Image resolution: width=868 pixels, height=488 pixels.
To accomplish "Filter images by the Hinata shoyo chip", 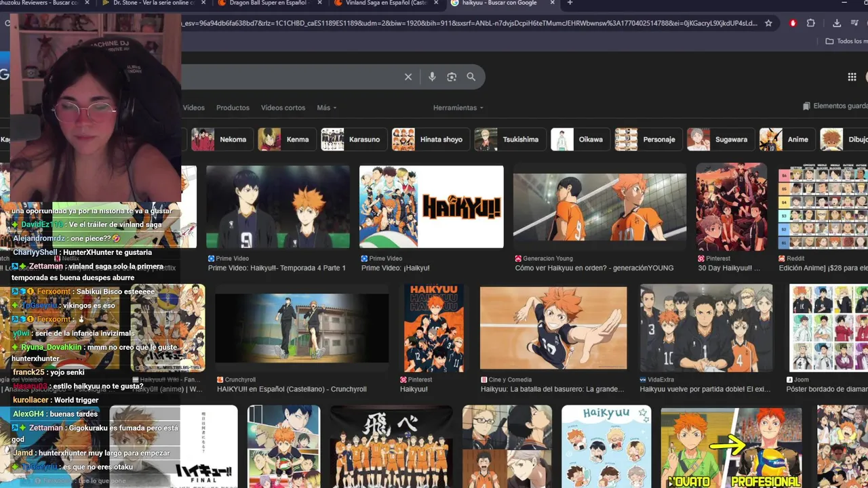I will (x=431, y=140).
